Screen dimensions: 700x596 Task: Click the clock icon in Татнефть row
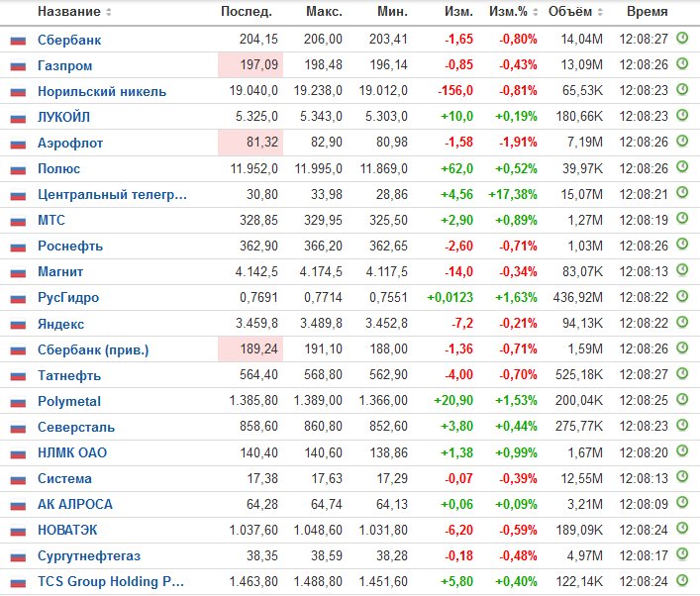point(682,373)
